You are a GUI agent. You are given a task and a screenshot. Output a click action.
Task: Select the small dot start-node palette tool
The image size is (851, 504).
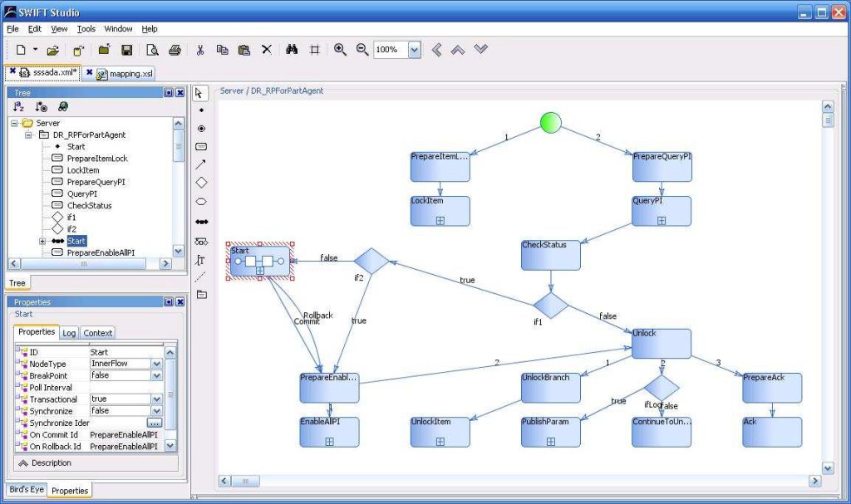coord(201,110)
